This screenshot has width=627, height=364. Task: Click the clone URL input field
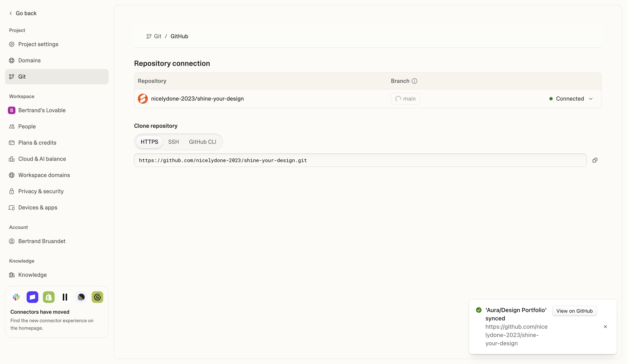coord(360,160)
